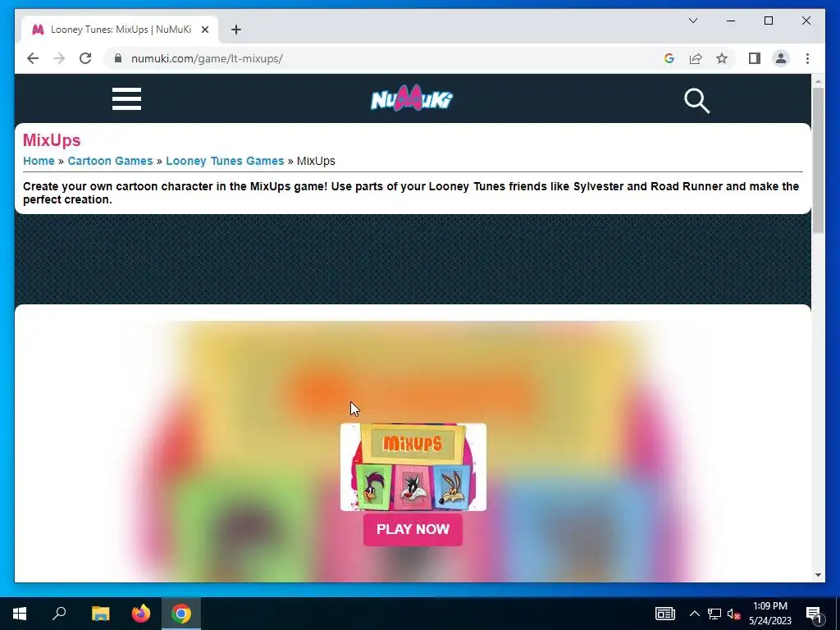This screenshot has height=630, width=840.
Task: Click the MixUps game thumbnail
Action: pyautogui.click(x=413, y=467)
